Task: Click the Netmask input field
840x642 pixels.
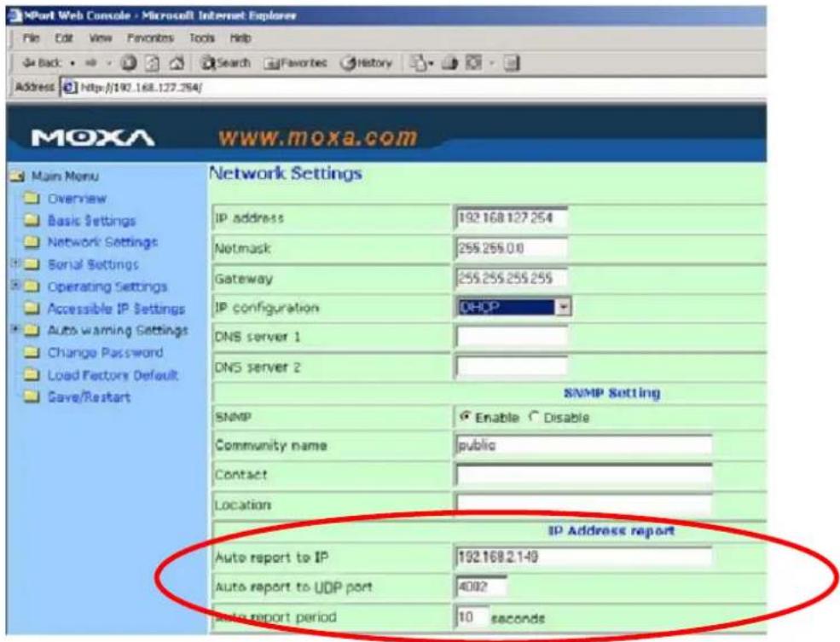Action: click(511, 248)
